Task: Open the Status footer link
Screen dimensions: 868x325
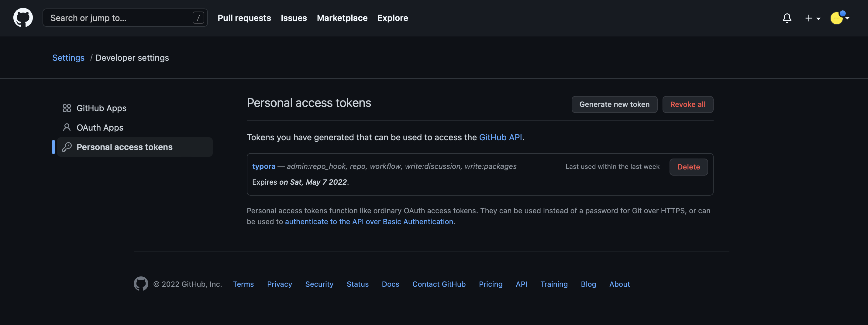Action: click(x=357, y=284)
